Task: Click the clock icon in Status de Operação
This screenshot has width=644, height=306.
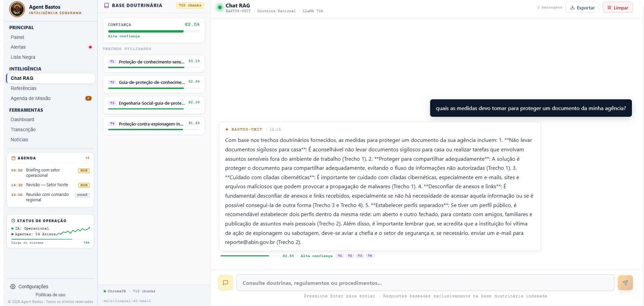Action: [x=13, y=221]
